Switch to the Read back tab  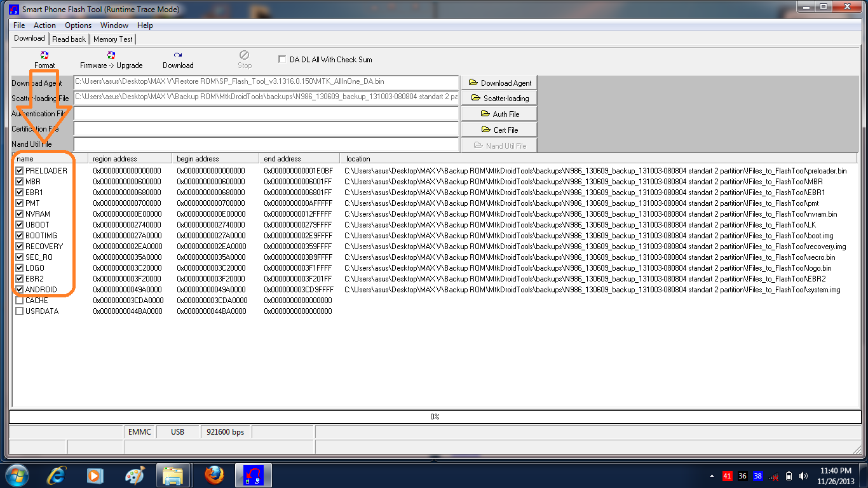click(69, 39)
